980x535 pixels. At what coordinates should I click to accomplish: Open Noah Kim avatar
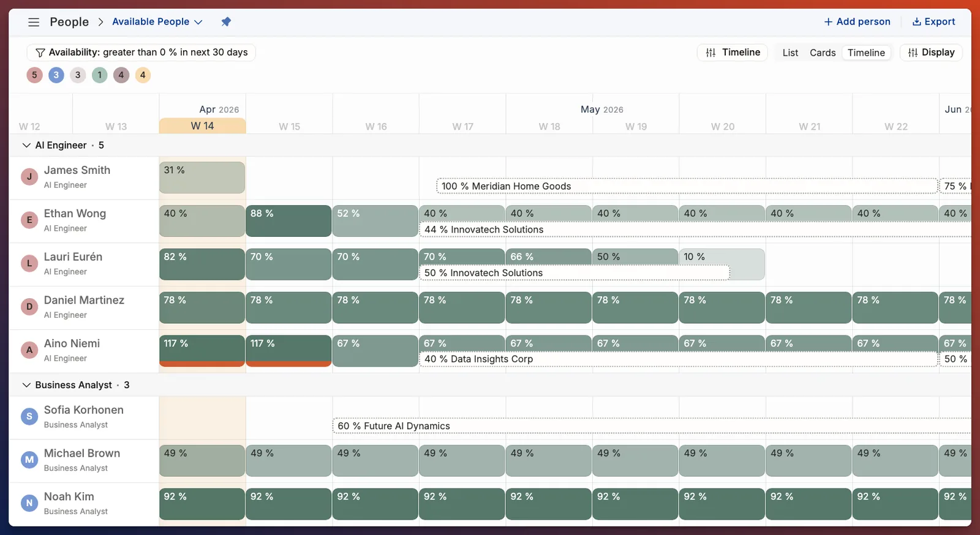coord(29,504)
